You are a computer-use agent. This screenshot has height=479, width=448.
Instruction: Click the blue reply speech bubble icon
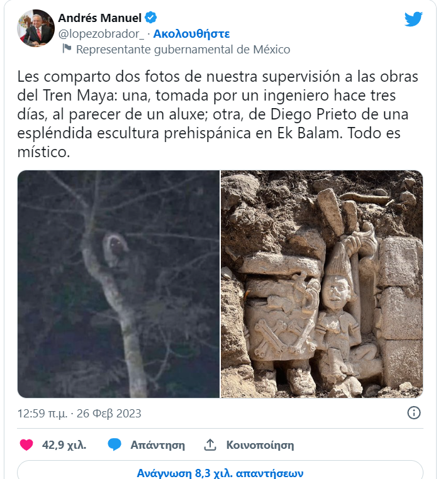[115, 445]
